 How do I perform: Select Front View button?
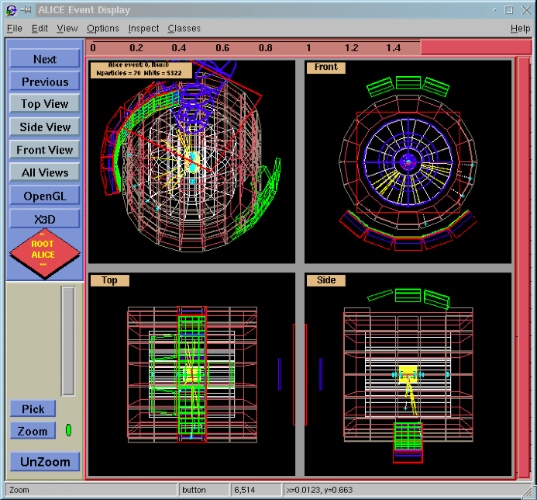click(x=45, y=150)
